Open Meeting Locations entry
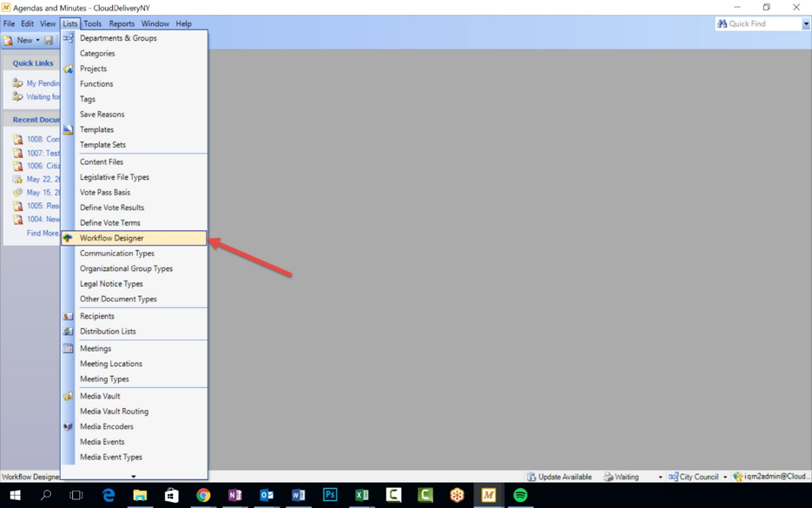 coord(134,364)
